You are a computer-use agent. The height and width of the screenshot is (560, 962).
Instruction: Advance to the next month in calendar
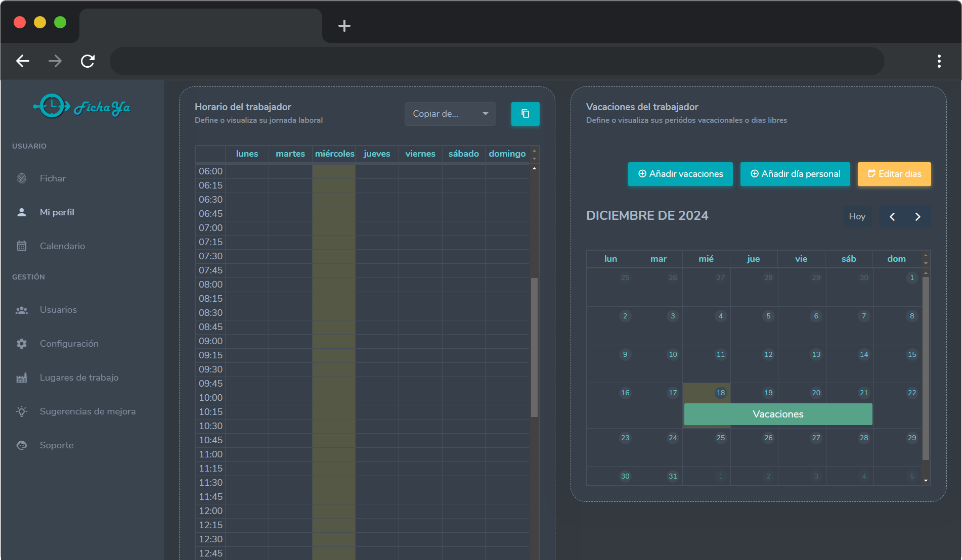(917, 216)
